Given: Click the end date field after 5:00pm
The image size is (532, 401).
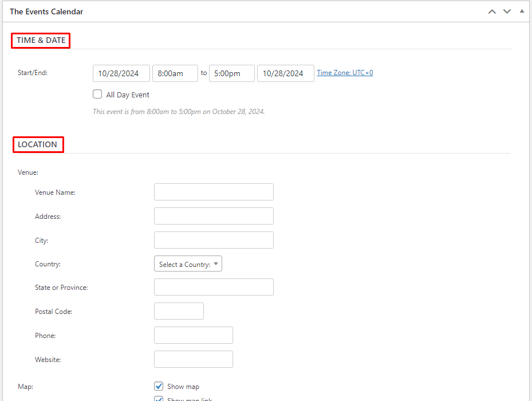Looking at the screenshot, I should point(286,73).
